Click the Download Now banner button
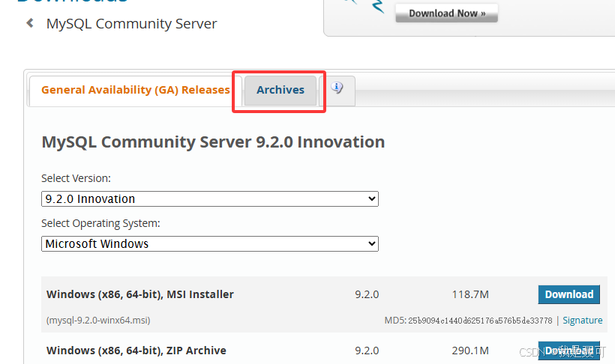Viewport: 615px width, 364px height. click(x=447, y=13)
